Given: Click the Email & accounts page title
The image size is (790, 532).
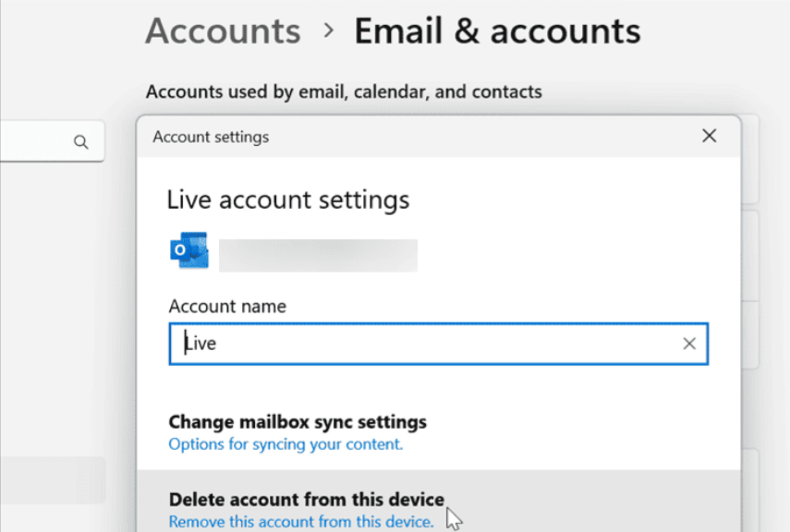Looking at the screenshot, I should pyautogui.click(x=497, y=31).
